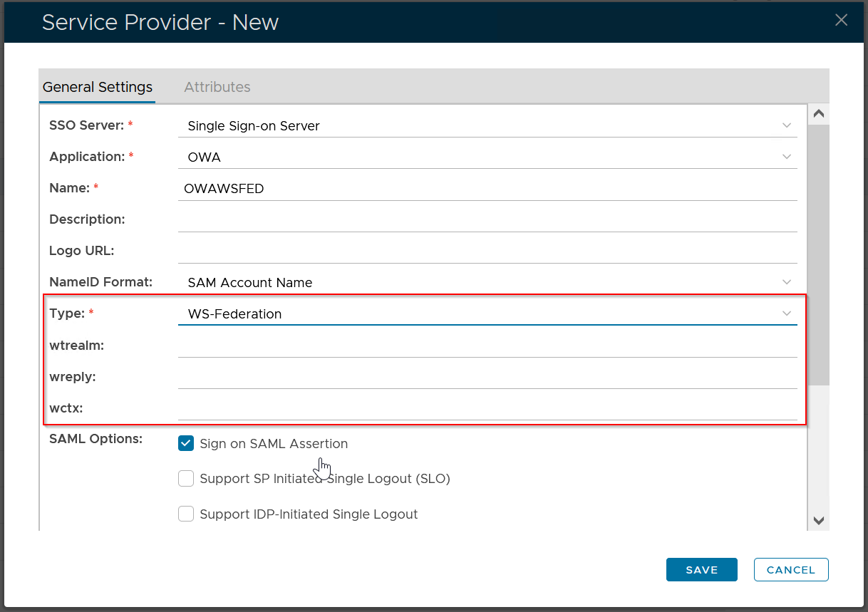Expand the Application dropdown showing OWA

(487, 157)
